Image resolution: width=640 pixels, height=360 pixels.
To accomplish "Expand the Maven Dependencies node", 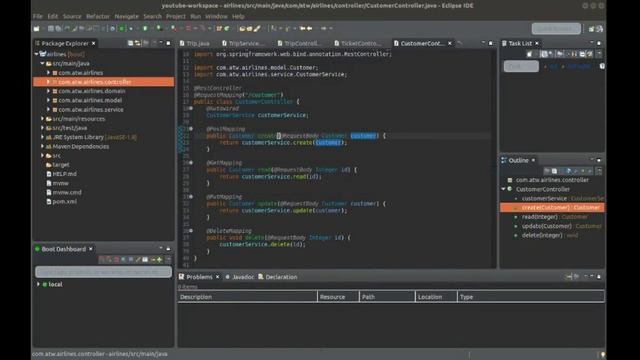I will 42,146.
